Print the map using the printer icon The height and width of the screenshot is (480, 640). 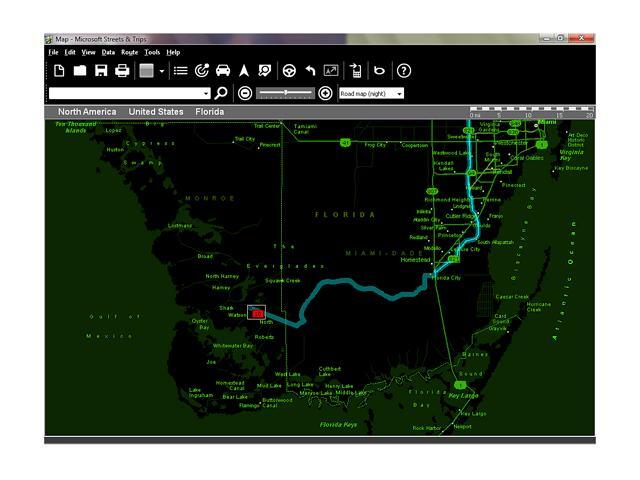click(122, 71)
